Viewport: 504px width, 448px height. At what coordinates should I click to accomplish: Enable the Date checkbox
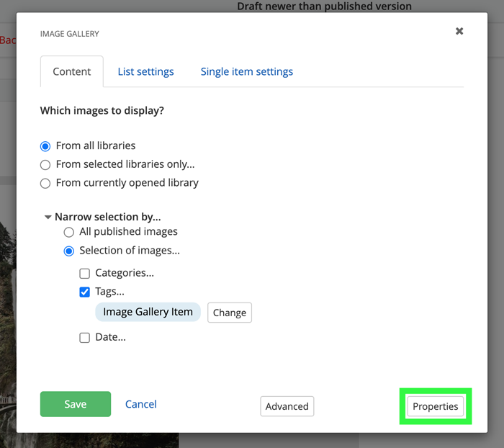(x=84, y=338)
